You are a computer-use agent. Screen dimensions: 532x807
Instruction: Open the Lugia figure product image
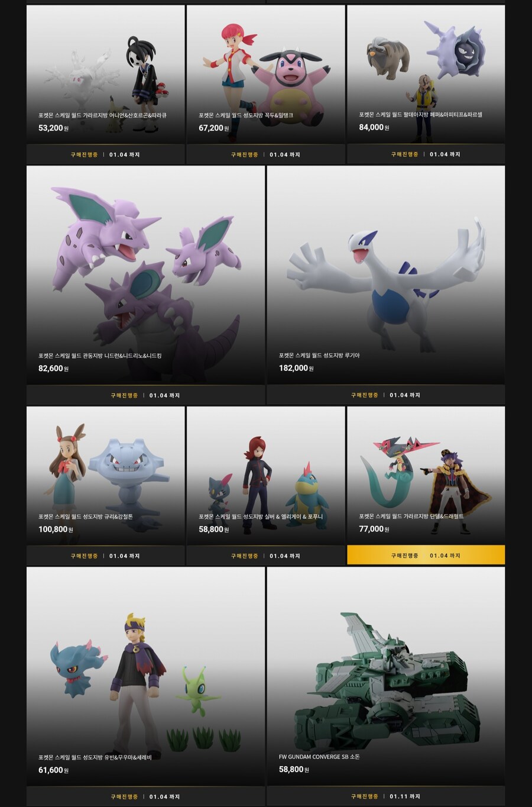click(x=386, y=275)
